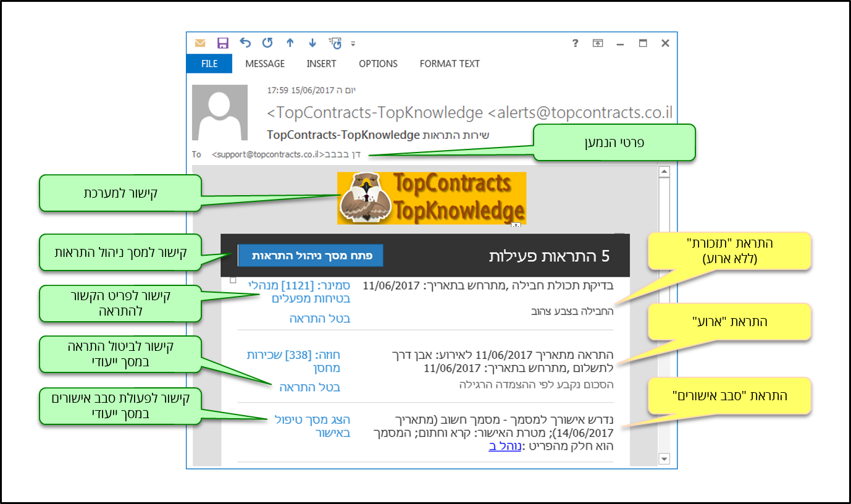Open the FILE tab
Screen dimensions: 851x504
209,64
